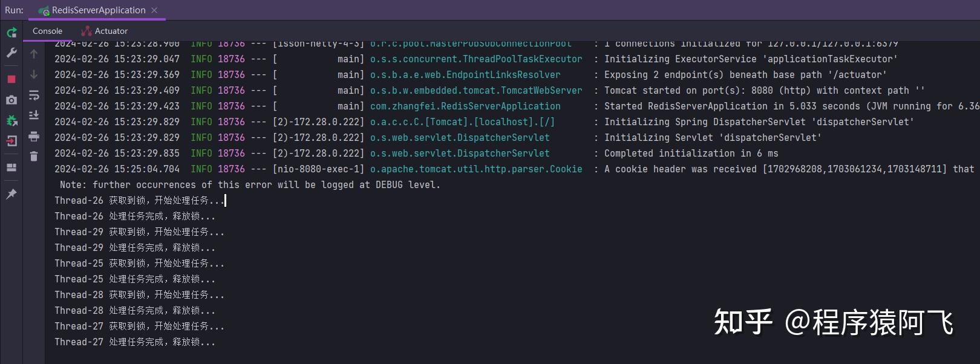Pin the Run tab
Image resolution: width=980 pixels, height=364 pixels.
click(11, 194)
